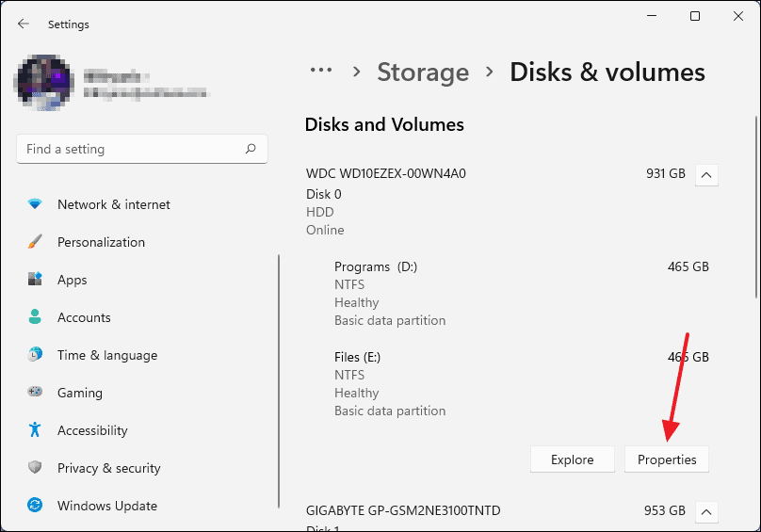Go back with the arrow button

click(x=24, y=24)
